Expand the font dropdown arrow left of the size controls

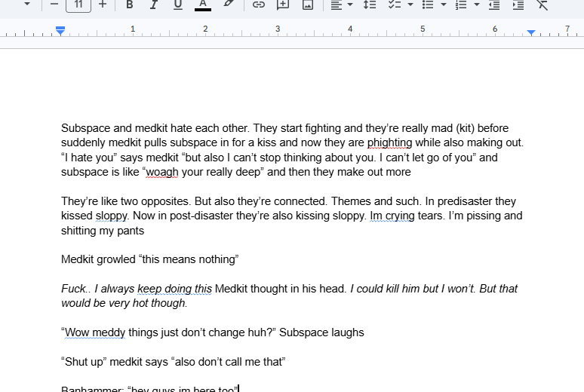point(27,4)
